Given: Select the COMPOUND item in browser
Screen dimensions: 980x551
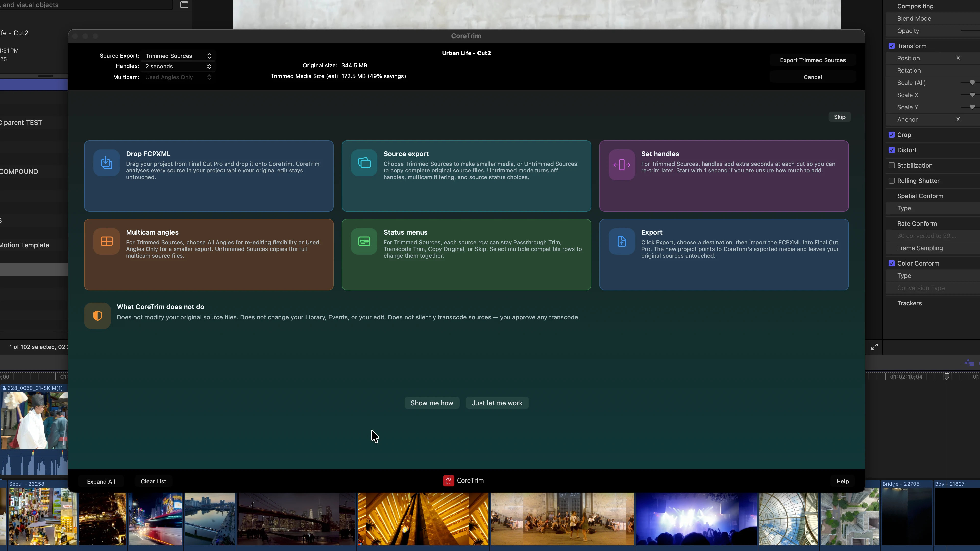Looking at the screenshot, I should point(19,171).
